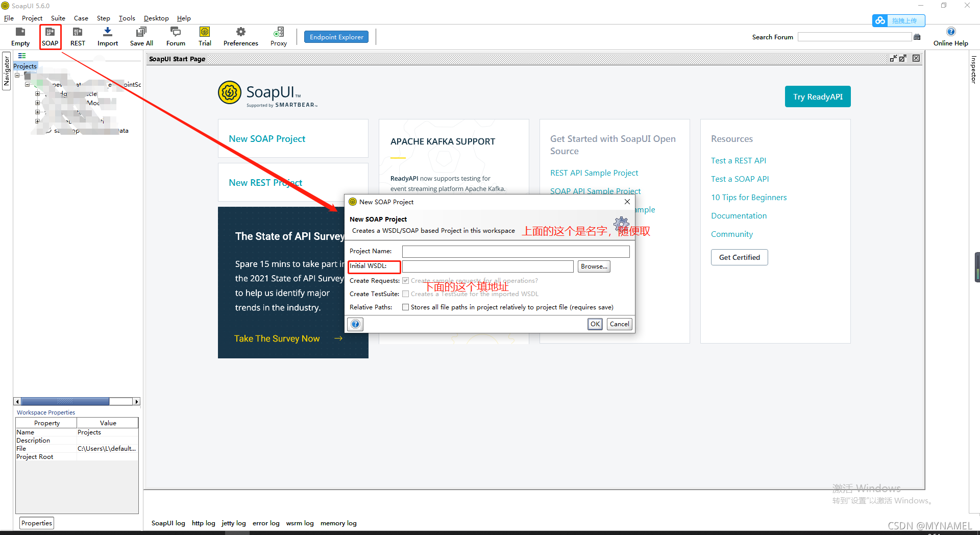Enable the Relative Paths checkbox

pos(405,307)
